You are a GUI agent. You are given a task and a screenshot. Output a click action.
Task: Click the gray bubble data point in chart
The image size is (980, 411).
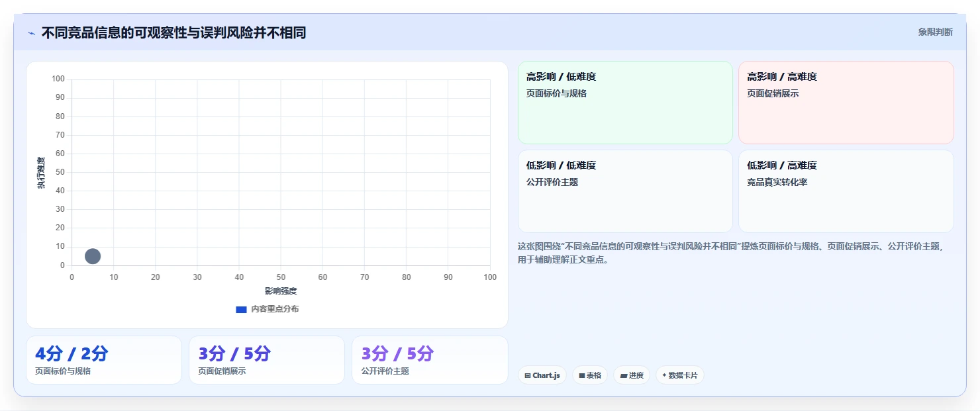click(x=93, y=256)
